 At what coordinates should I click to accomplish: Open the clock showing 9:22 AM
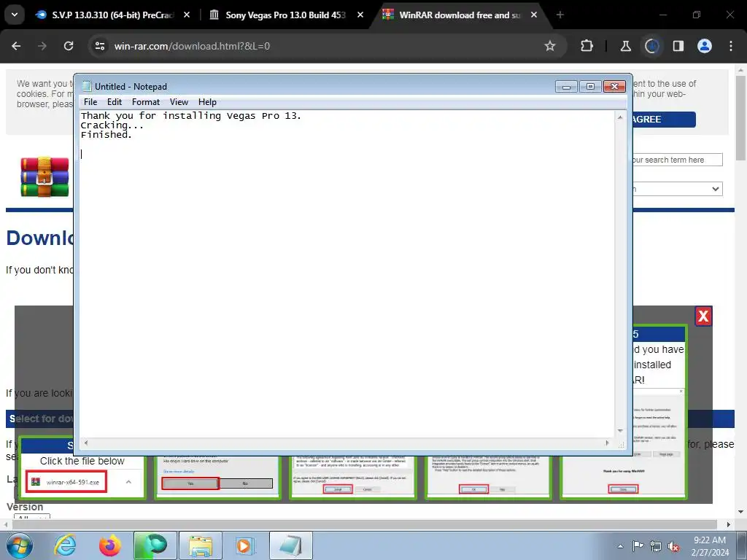(x=710, y=546)
